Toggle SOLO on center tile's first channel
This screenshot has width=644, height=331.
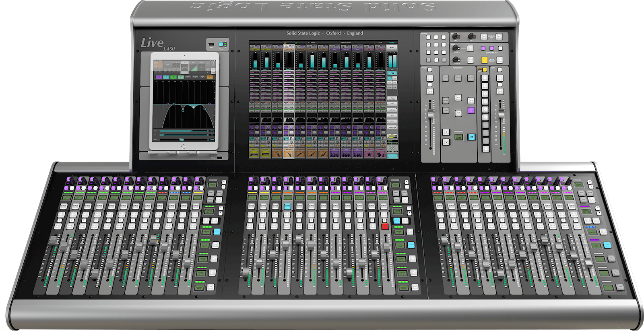[251, 215]
